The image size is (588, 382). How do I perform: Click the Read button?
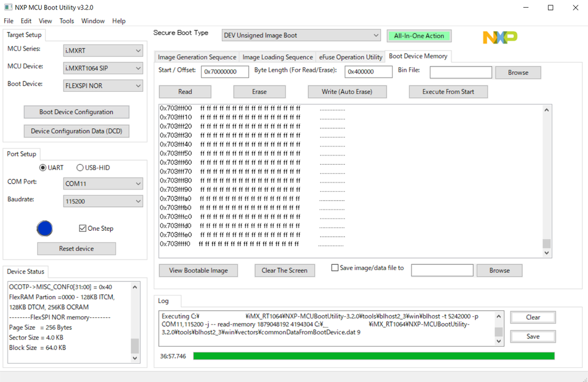point(185,91)
